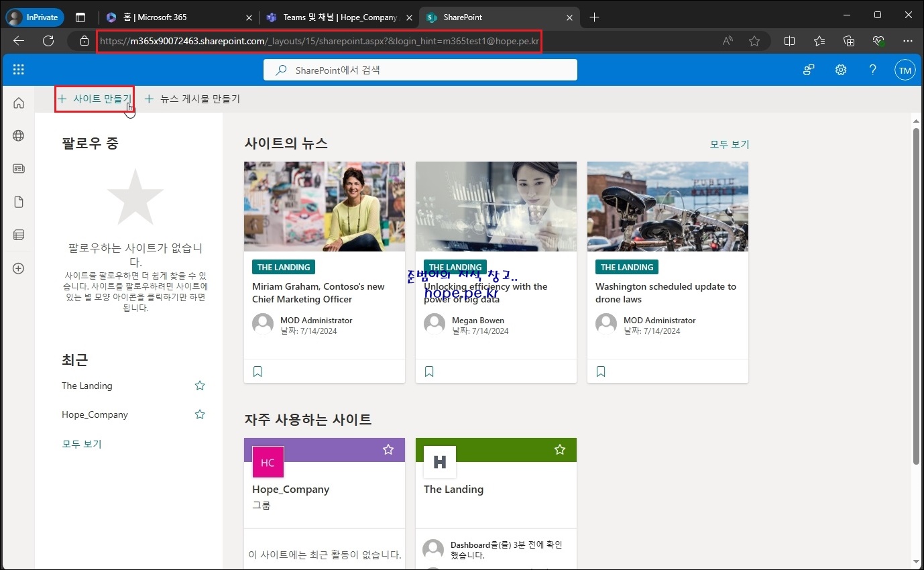Star The Landing frequent site card

click(x=560, y=449)
